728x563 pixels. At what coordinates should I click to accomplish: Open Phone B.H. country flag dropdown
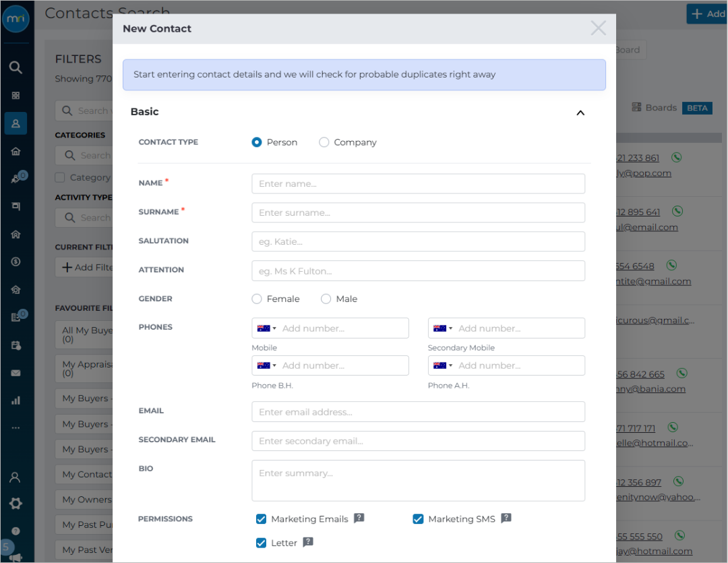tap(266, 365)
